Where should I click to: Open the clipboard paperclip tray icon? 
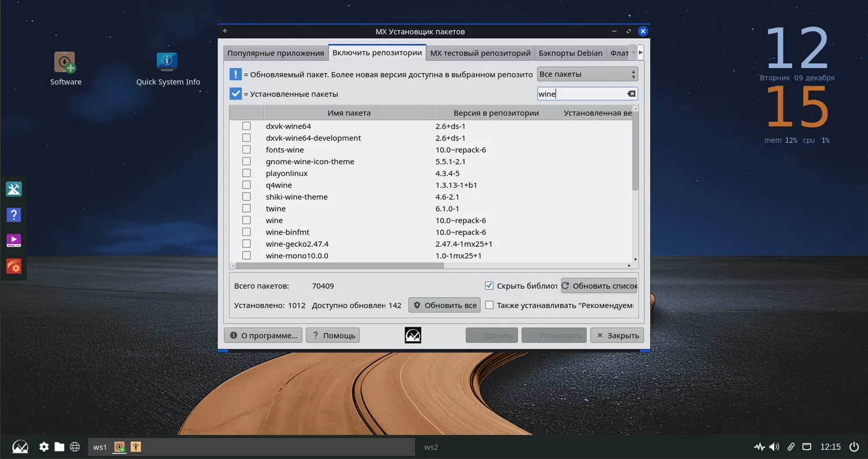tap(791, 447)
